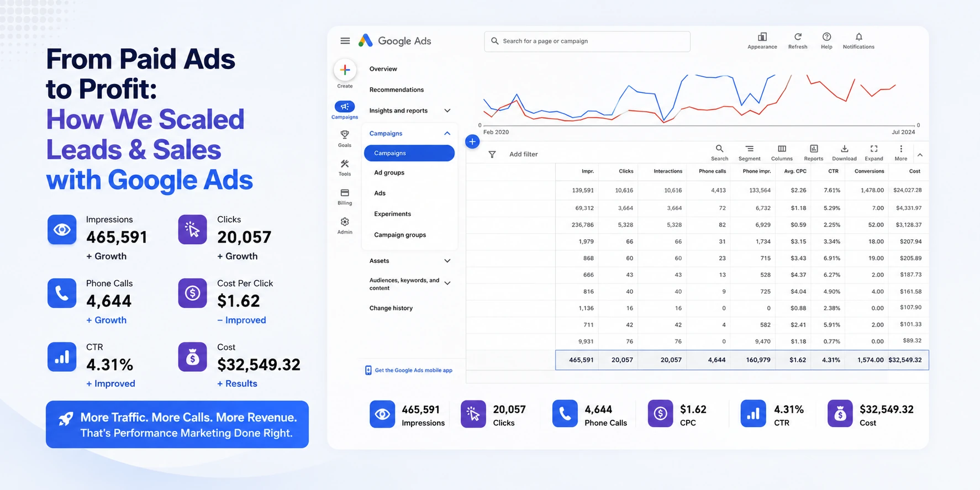Open the Columns selector icon
This screenshot has width=980, height=490.
click(782, 149)
